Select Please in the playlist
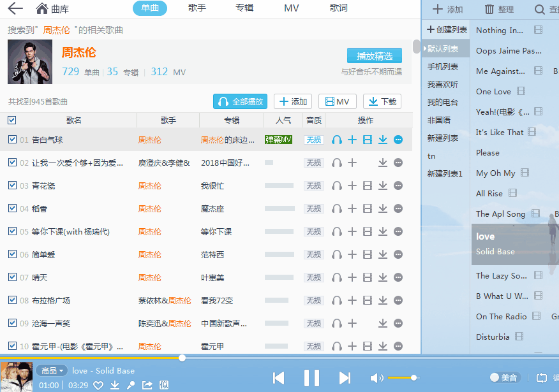The image size is (559, 392). pos(488,153)
